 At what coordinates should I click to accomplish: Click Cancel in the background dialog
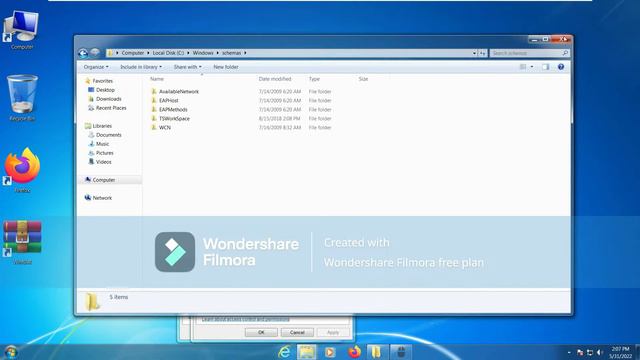tap(297, 332)
